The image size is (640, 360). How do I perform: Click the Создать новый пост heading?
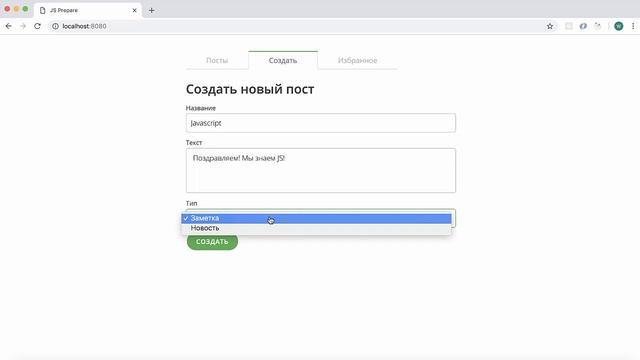click(x=250, y=89)
